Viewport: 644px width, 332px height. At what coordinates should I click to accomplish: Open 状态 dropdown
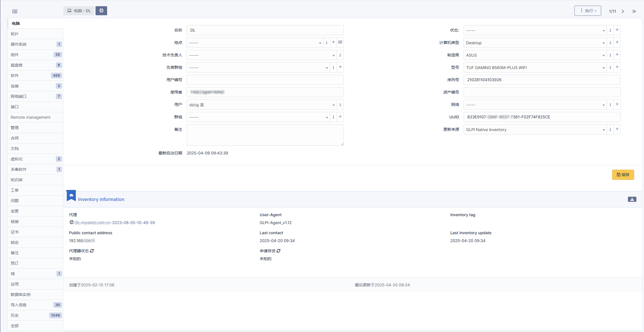pos(535,30)
